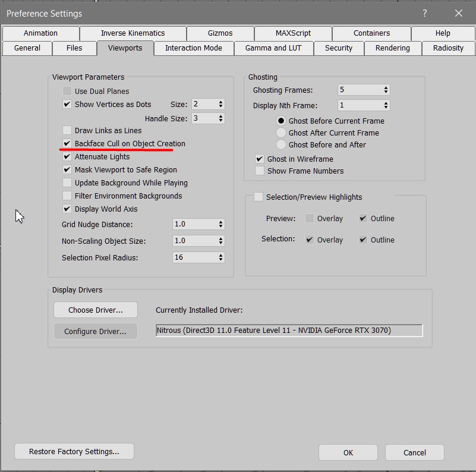Adjust the vertex Size spinner arrows

[x=220, y=104]
